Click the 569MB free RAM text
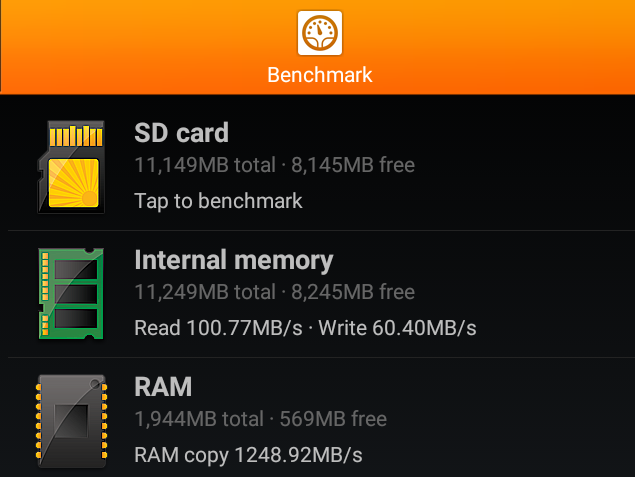 pyautogui.click(x=333, y=419)
